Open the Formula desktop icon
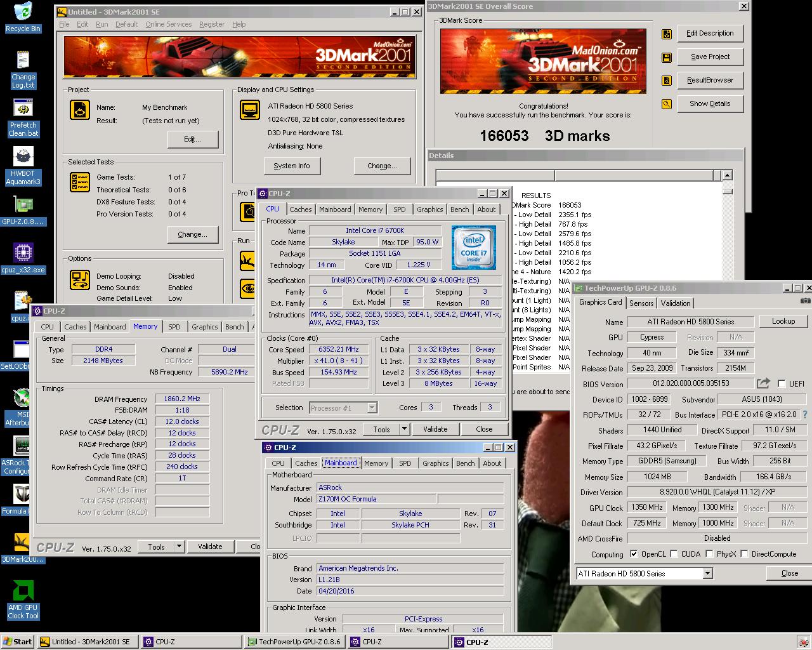This screenshot has height=650, width=812. point(21,494)
